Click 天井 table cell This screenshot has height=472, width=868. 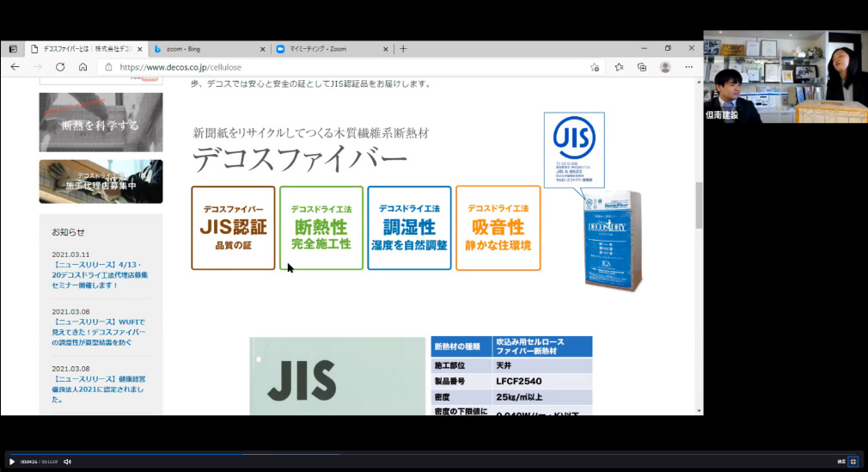coord(542,365)
